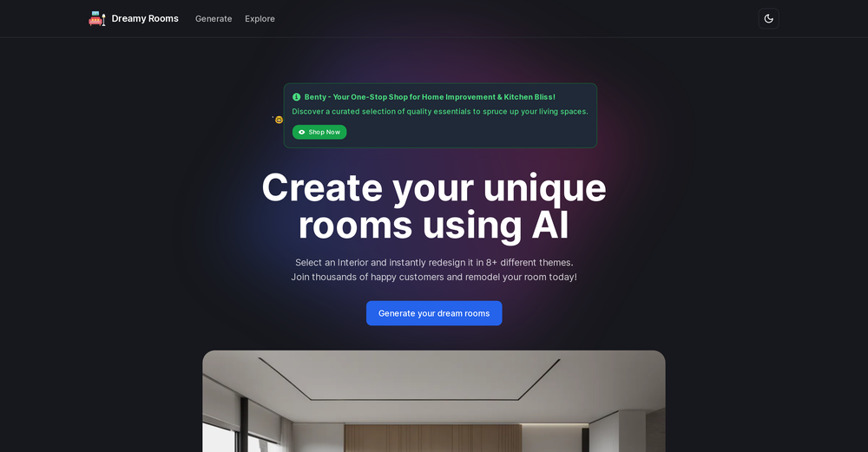This screenshot has height=452, width=868.
Task: Click the Join thousands of happy customers line
Action: pos(434,277)
